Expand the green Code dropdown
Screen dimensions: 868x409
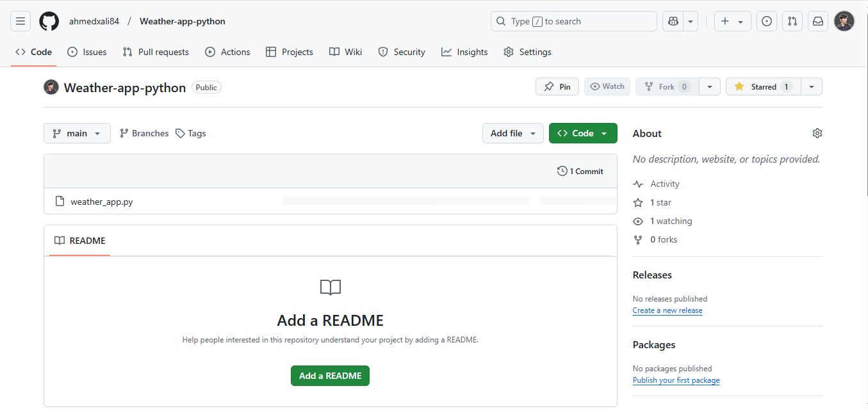pos(582,133)
